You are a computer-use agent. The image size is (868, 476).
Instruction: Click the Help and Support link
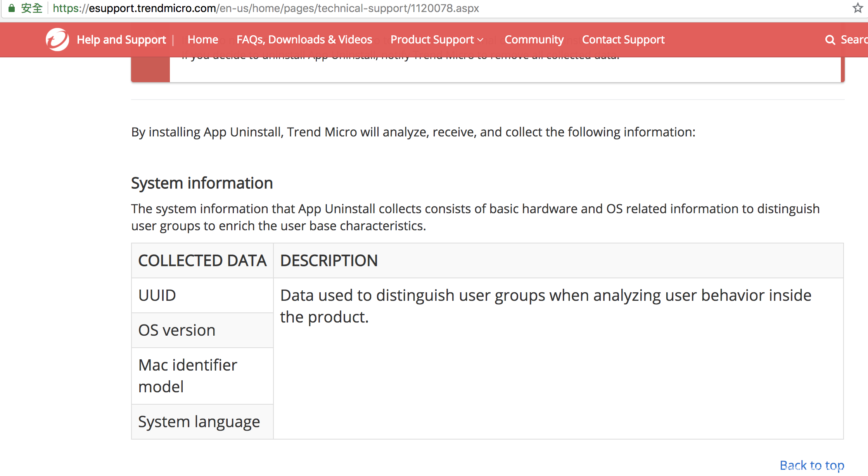(x=121, y=40)
